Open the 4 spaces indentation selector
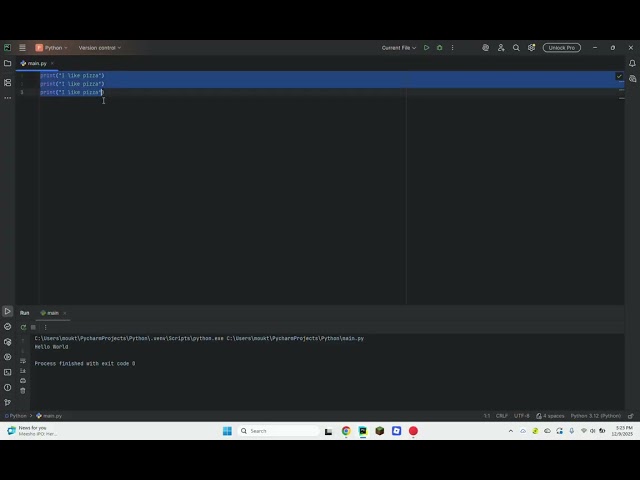Screen dimensions: 640x480 [550, 416]
